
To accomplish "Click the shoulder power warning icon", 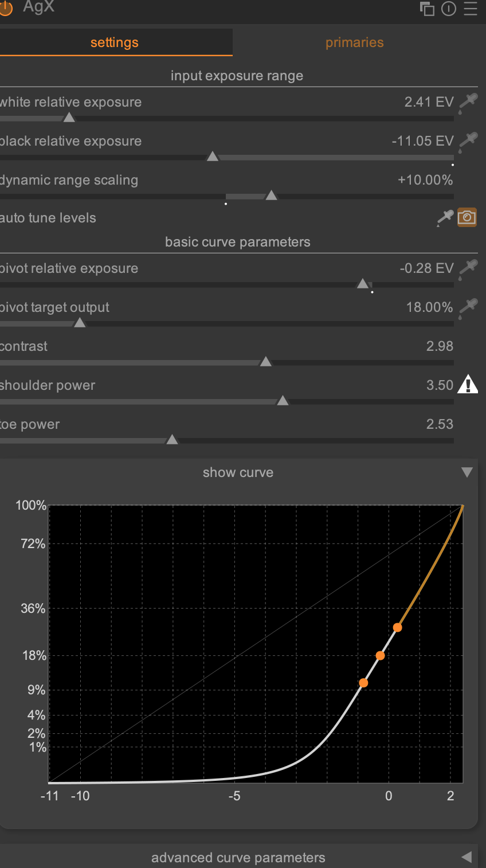I will 468,385.
